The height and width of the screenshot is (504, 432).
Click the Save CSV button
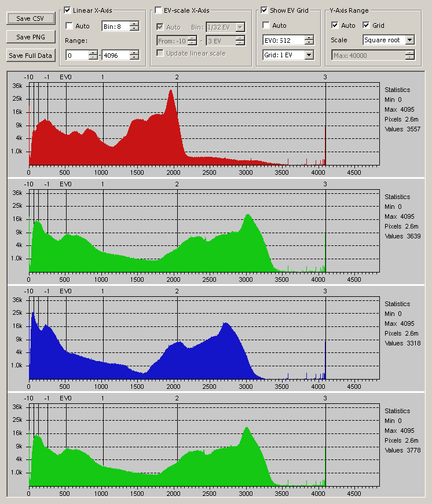[31, 19]
